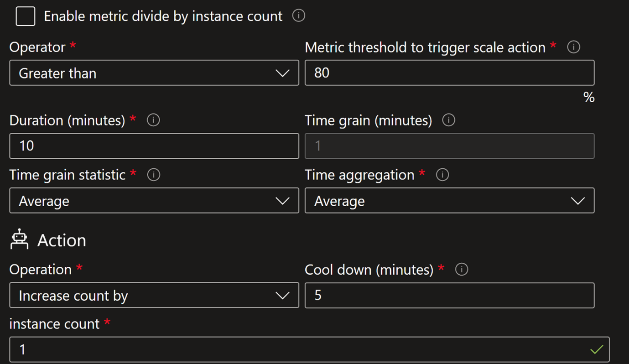This screenshot has height=364, width=629.
Task: Click the robot icon beside Action heading
Action: [x=19, y=239]
